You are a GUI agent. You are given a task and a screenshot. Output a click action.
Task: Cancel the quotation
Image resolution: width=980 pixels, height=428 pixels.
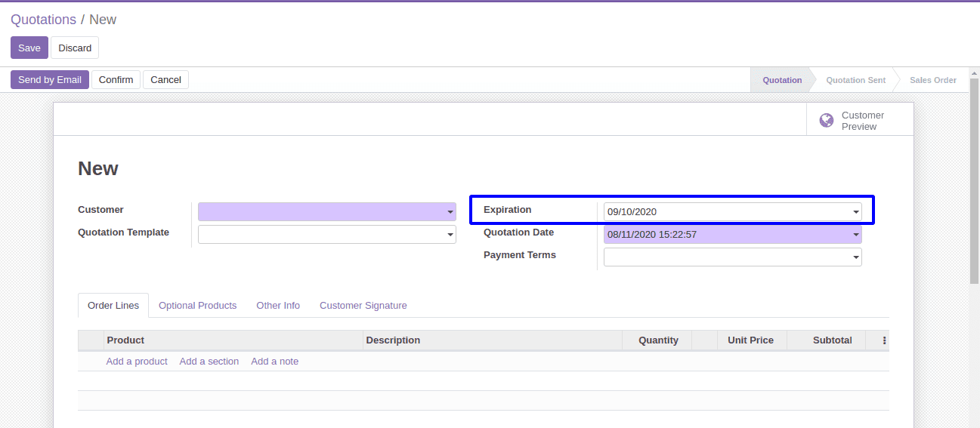[165, 79]
